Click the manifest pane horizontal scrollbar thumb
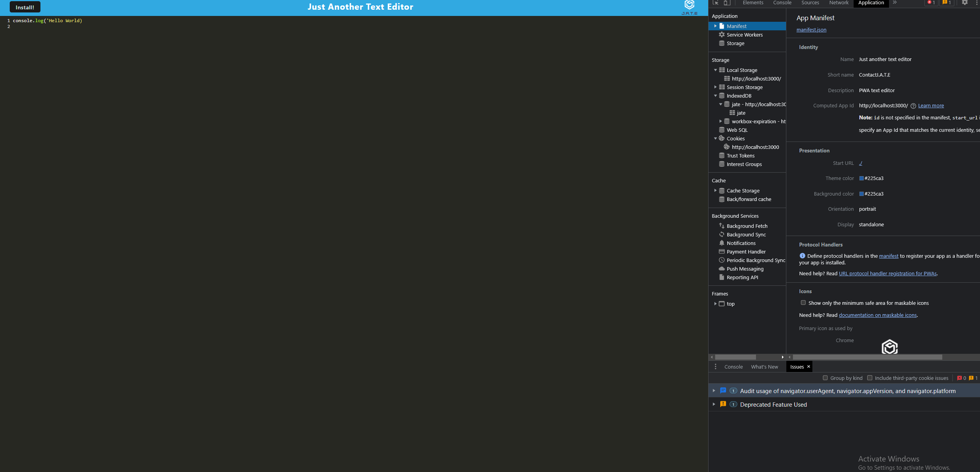980x472 pixels. [x=867, y=357]
